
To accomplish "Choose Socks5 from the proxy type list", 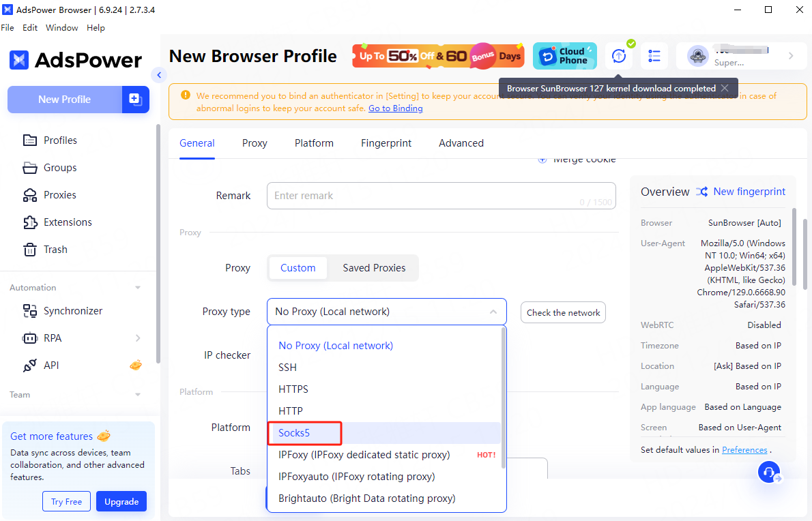I will point(294,433).
